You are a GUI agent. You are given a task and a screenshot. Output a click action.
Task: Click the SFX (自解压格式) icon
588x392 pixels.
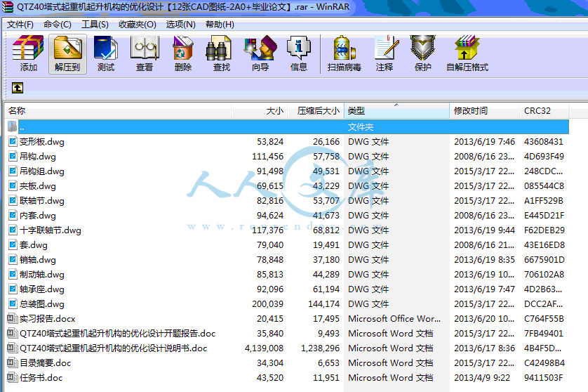(x=467, y=53)
